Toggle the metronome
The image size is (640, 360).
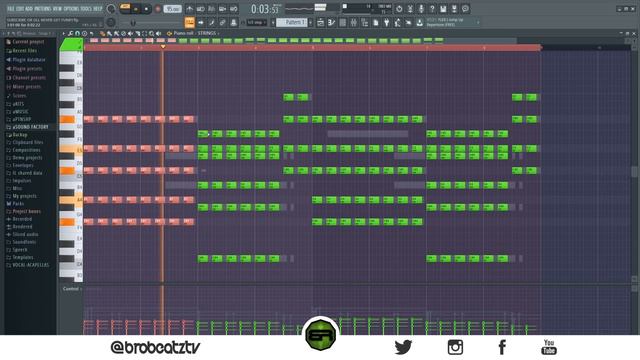coord(190,9)
